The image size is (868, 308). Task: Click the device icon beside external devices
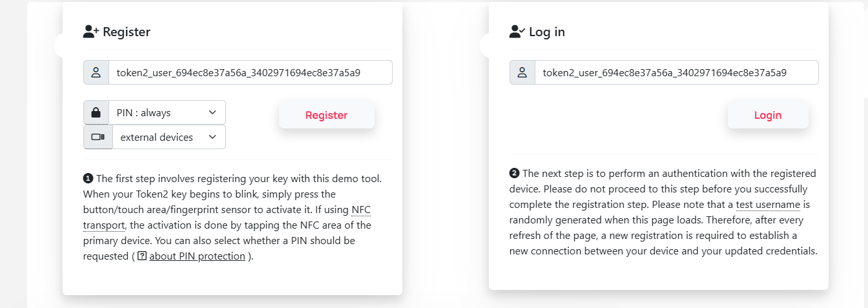click(x=98, y=137)
